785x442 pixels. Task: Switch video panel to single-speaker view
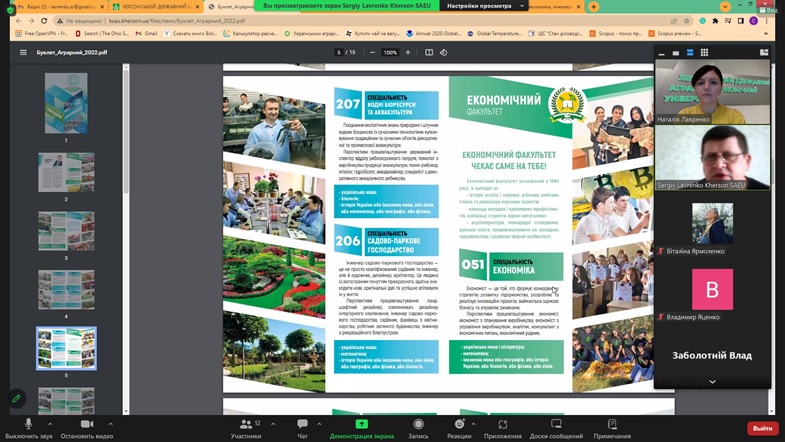[x=676, y=53]
